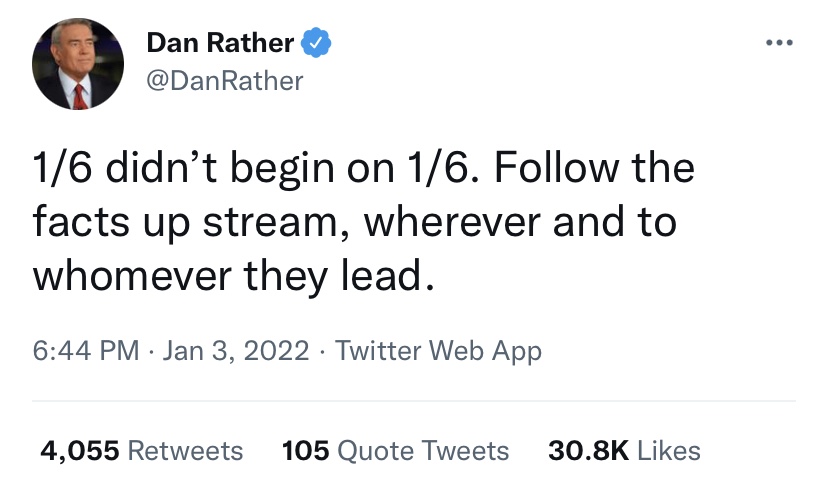
Task: Click the word Likes in the stats row
Action: pos(668,451)
